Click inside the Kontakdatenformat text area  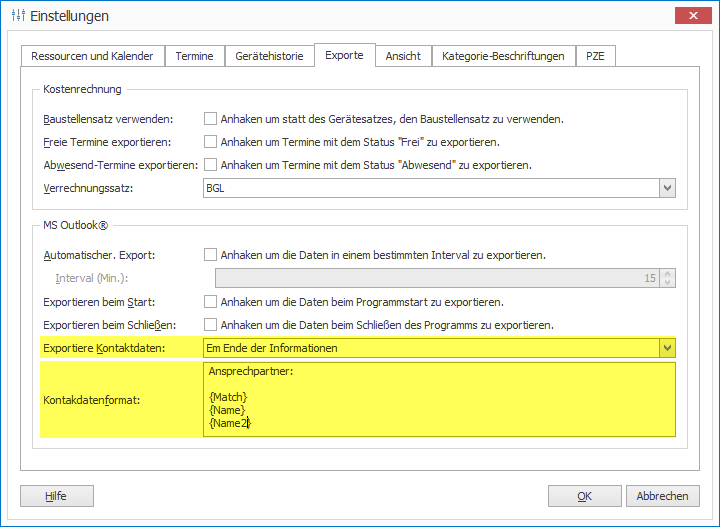[x=439, y=399]
